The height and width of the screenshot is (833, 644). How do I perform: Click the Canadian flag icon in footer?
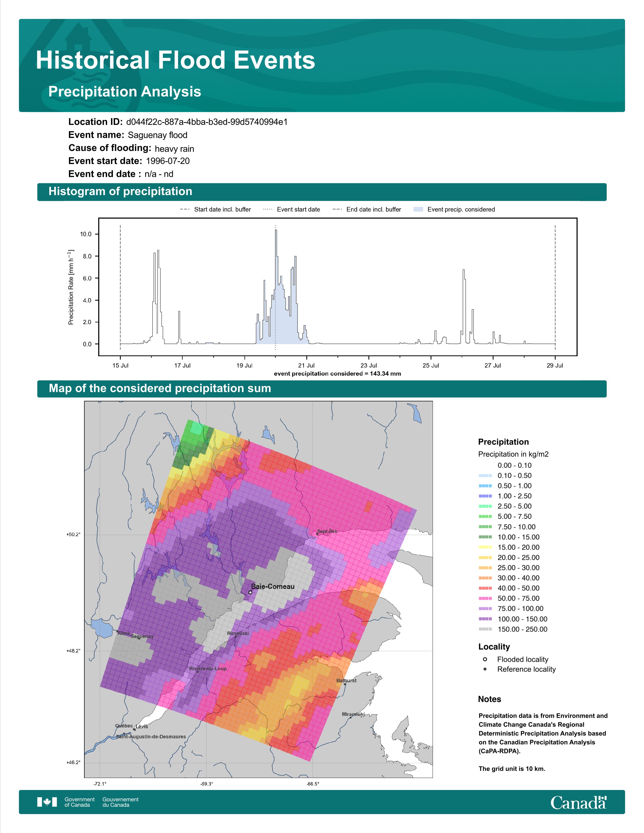[47, 802]
